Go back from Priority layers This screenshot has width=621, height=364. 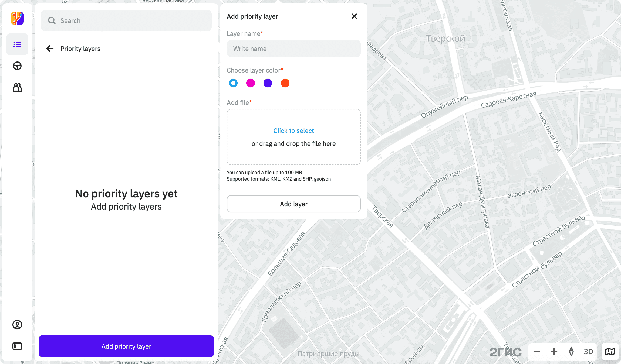tap(50, 49)
